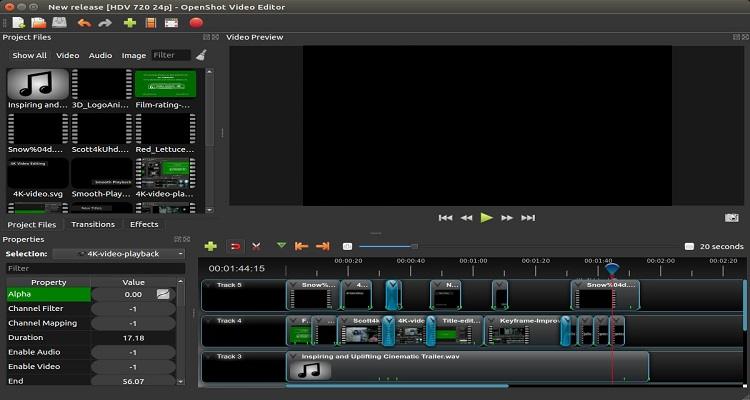This screenshot has height=400, width=750.
Task: Filter project files by Image
Action: pyautogui.click(x=134, y=56)
